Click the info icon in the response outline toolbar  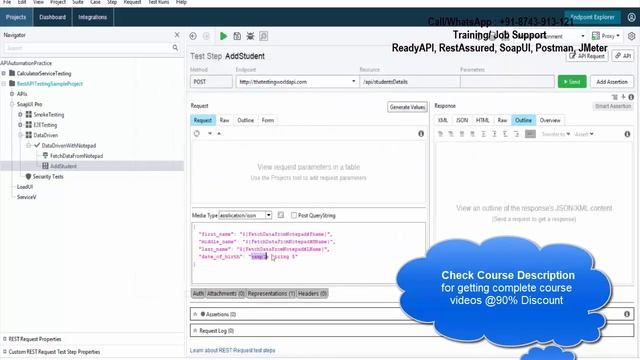coord(627,134)
